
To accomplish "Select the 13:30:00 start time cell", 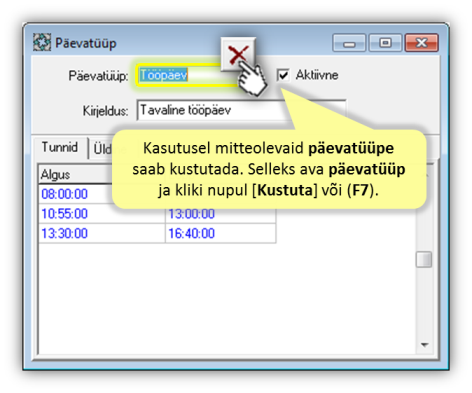I will [102, 233].
